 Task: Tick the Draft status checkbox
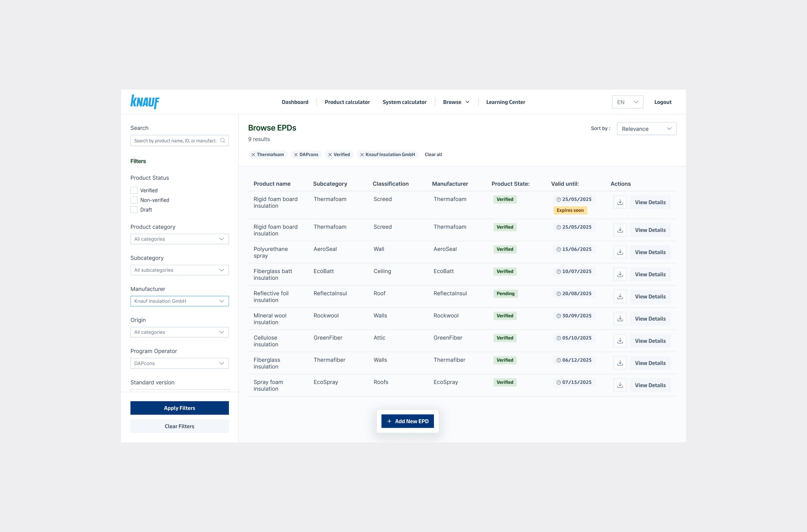click(x=134, y=210)
